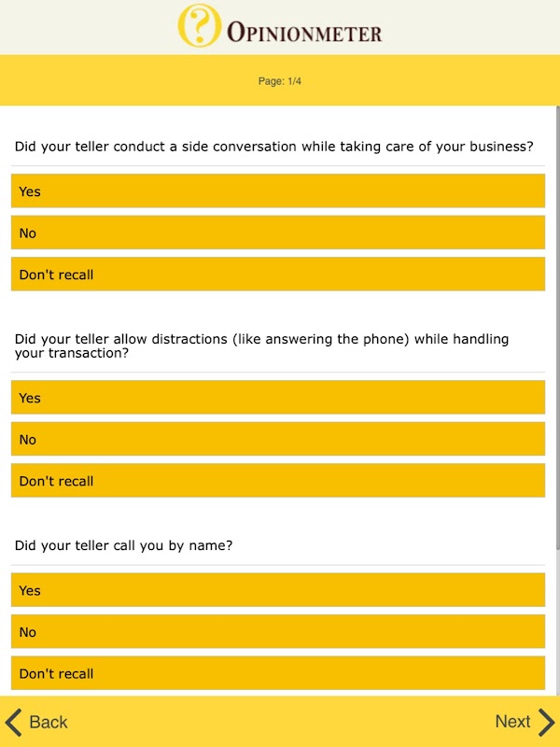Image resolution: width=560 pixels, height=747 pixels.
Task: Select No for teller side conversation question
Action: pyautogui.click(x=277, y=233)
